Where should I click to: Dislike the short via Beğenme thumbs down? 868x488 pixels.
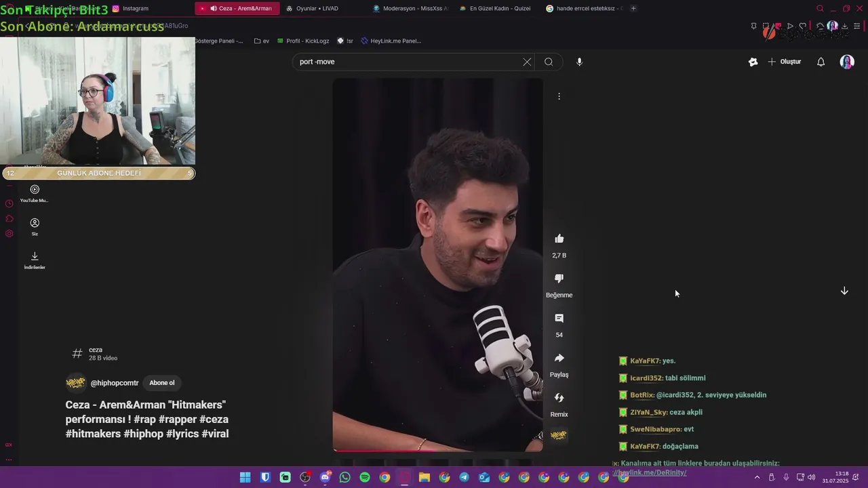click(x=559, y=279)
